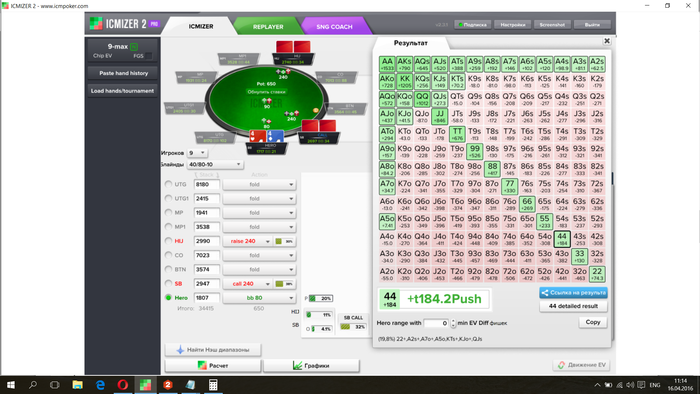This screenshot has height=394, width=700.
Task: Select the MP1 radio button
Action: point(168,227)
